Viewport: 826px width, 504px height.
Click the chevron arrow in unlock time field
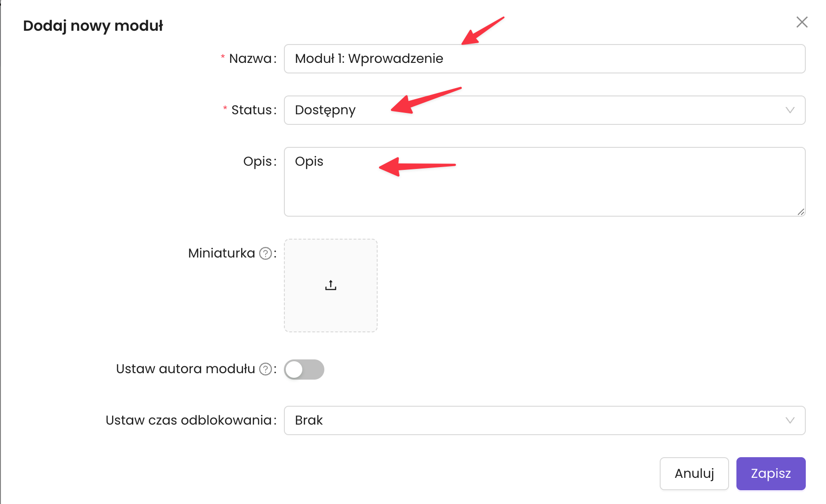(790, 420)
